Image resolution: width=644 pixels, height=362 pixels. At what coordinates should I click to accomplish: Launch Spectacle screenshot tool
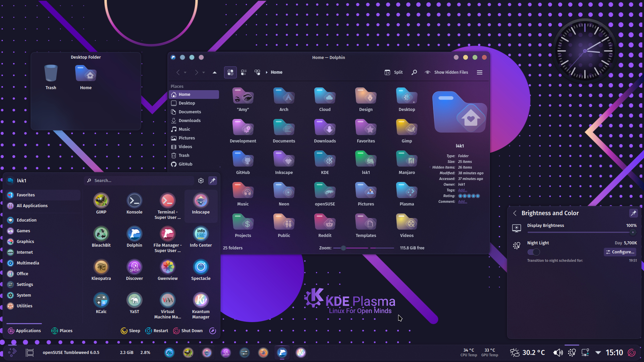point(201,270)
